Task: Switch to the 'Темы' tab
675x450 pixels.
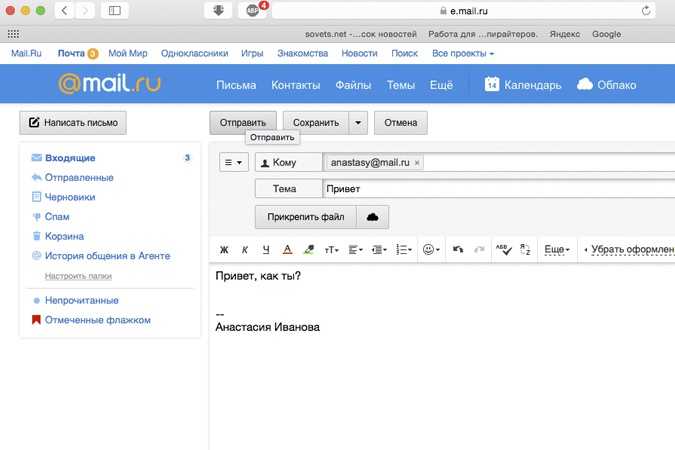Action: pyautogui.click(x=400, y=85)
